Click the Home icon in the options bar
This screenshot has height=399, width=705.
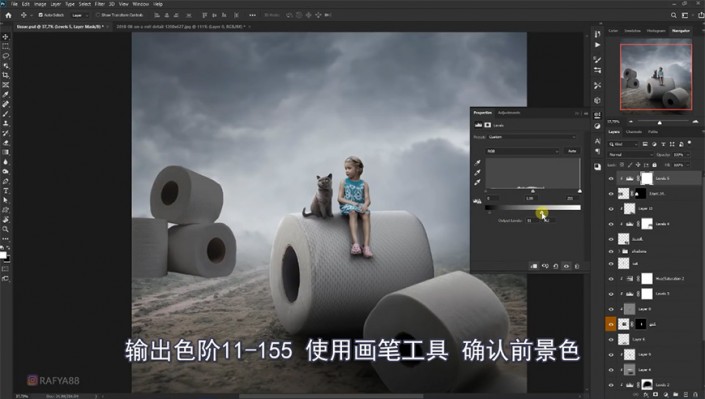click(x=8, y=15)
